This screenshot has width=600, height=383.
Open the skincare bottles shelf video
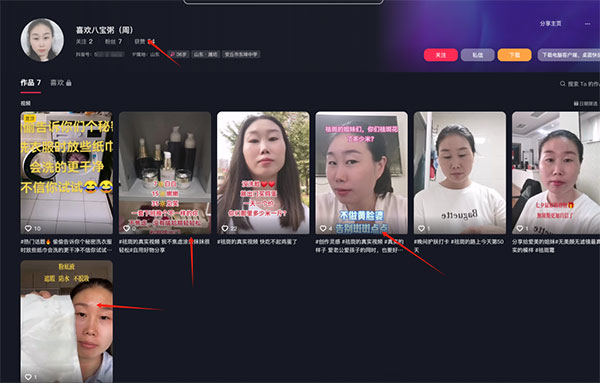pyautogui.click(x=165, y=173)
